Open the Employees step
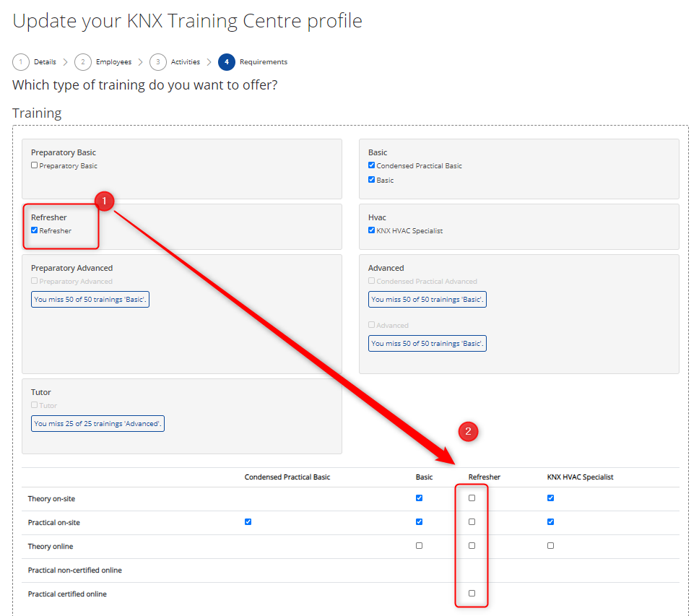 click(113, 62)
